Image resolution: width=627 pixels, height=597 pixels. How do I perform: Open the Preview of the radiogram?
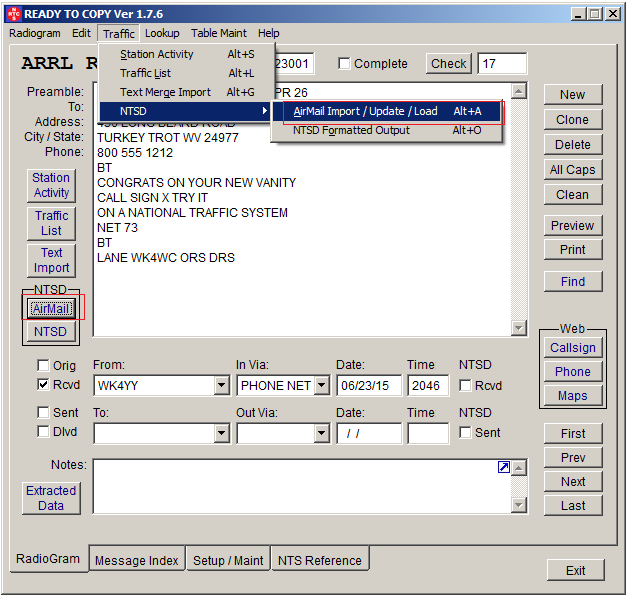tap(573, 226)
